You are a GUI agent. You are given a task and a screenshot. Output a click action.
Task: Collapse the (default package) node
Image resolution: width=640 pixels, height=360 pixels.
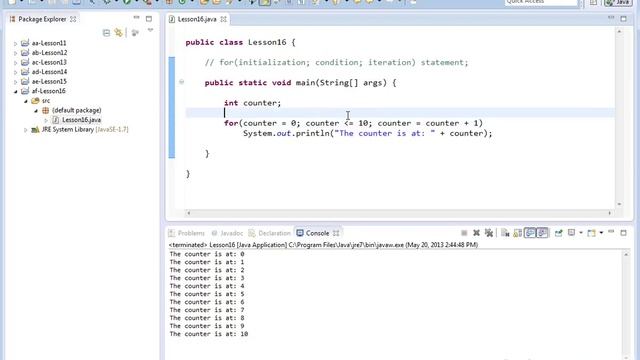click(x=36, y=111)
